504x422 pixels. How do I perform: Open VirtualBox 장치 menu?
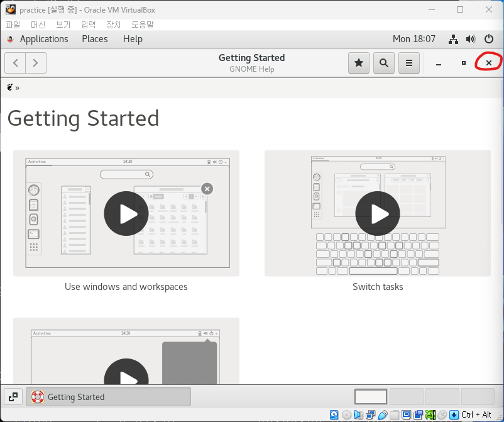coord(113,25)
